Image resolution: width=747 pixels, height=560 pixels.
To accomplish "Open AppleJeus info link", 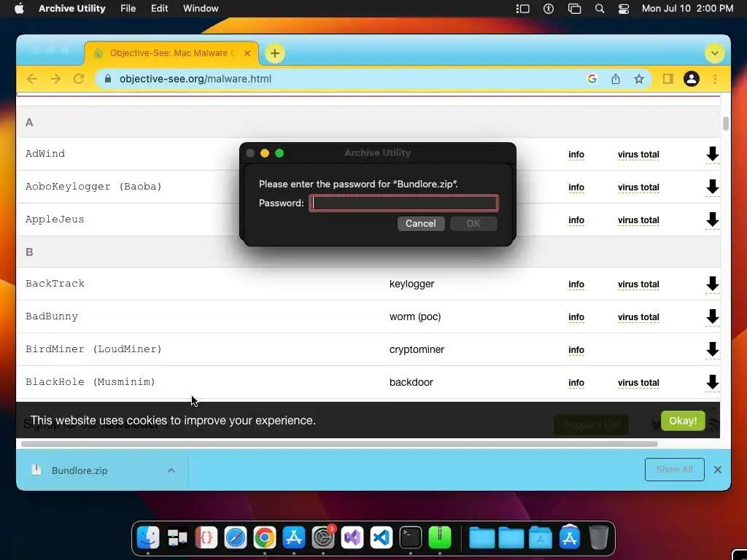I will click(x=576, y=220).
